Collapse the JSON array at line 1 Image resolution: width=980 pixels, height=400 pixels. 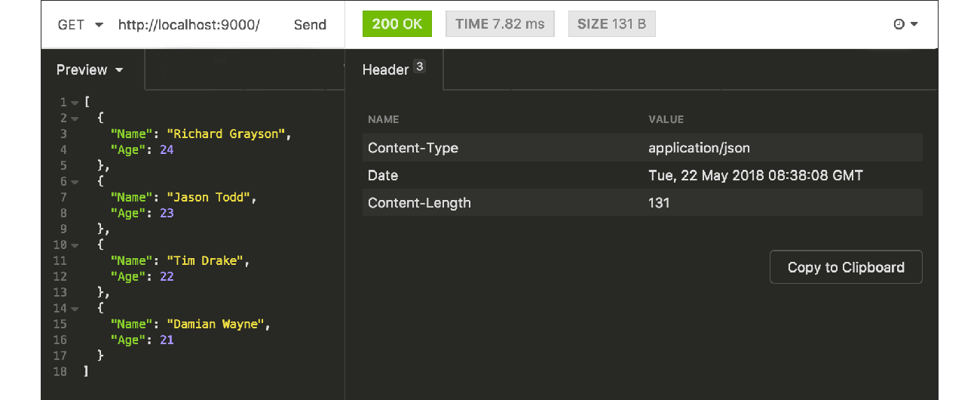pos(75,103)
